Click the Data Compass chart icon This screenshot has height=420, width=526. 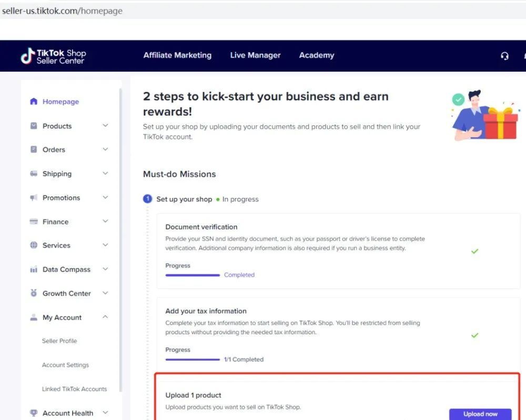(x=34, y=269)
